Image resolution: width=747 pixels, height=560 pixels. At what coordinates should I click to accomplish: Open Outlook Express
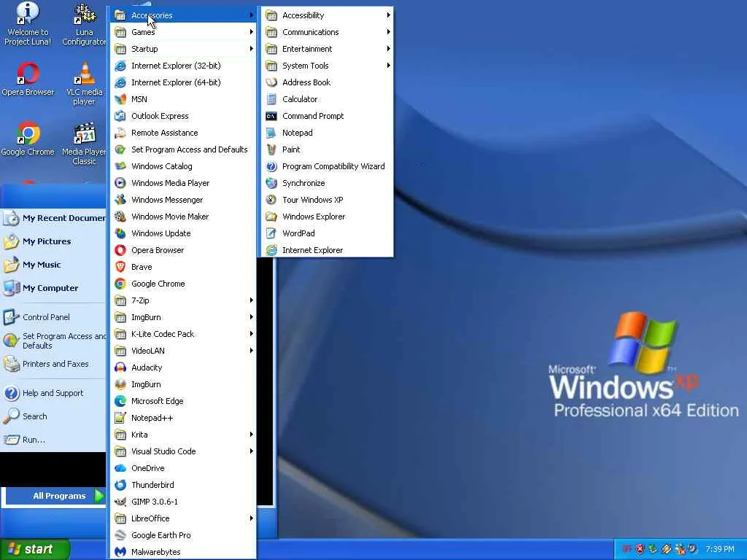tap(183, 116)
